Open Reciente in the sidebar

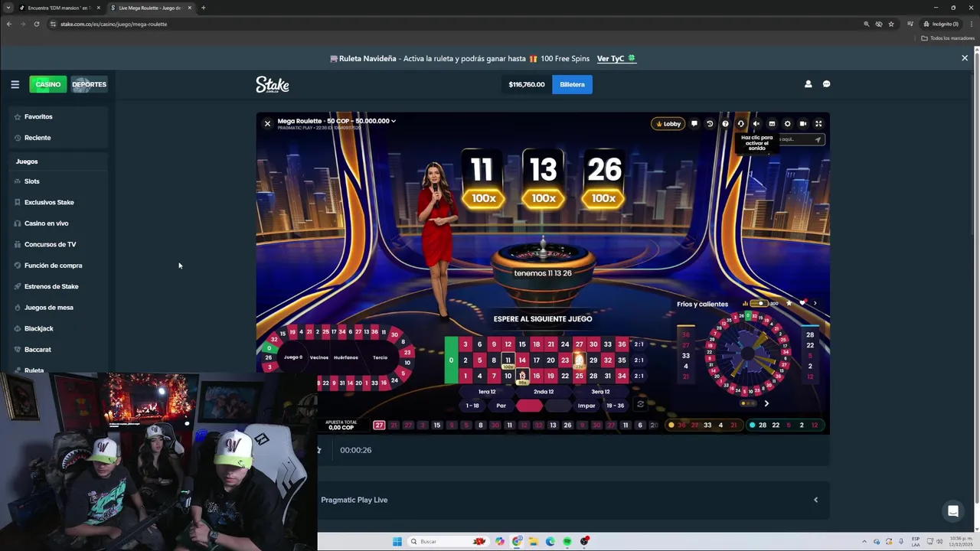(x=38, y=138)
